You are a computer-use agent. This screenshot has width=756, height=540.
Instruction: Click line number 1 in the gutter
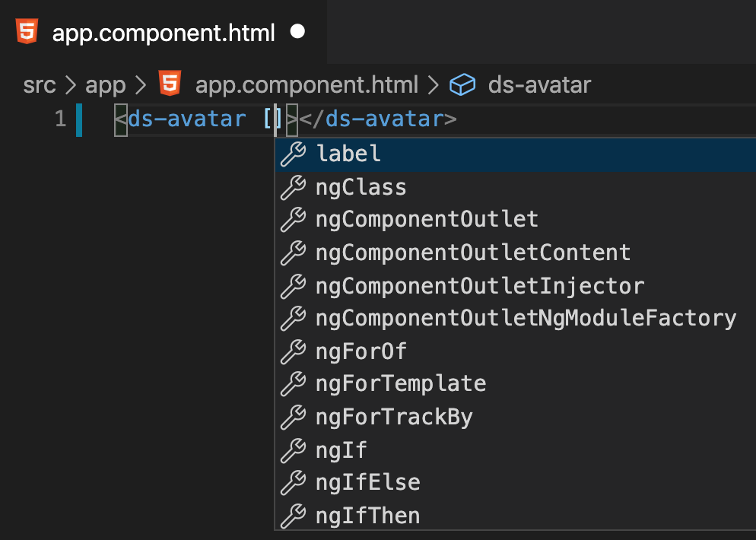click(x=60, y=119)
